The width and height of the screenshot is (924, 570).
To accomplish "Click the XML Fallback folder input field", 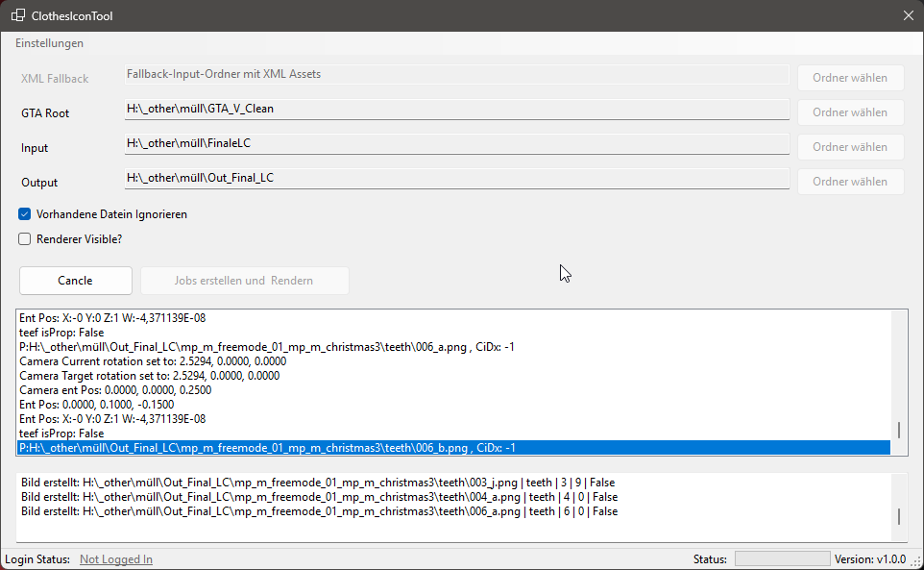I will (456, 74).
